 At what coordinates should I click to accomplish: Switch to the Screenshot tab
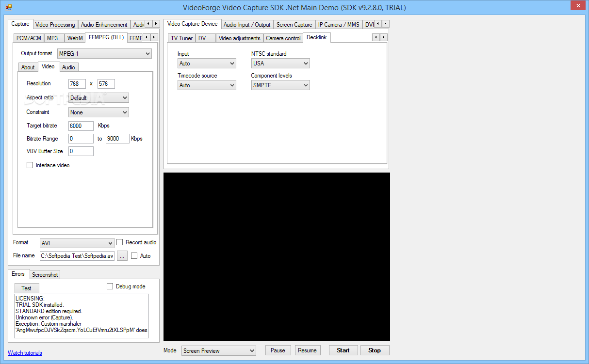45,275
